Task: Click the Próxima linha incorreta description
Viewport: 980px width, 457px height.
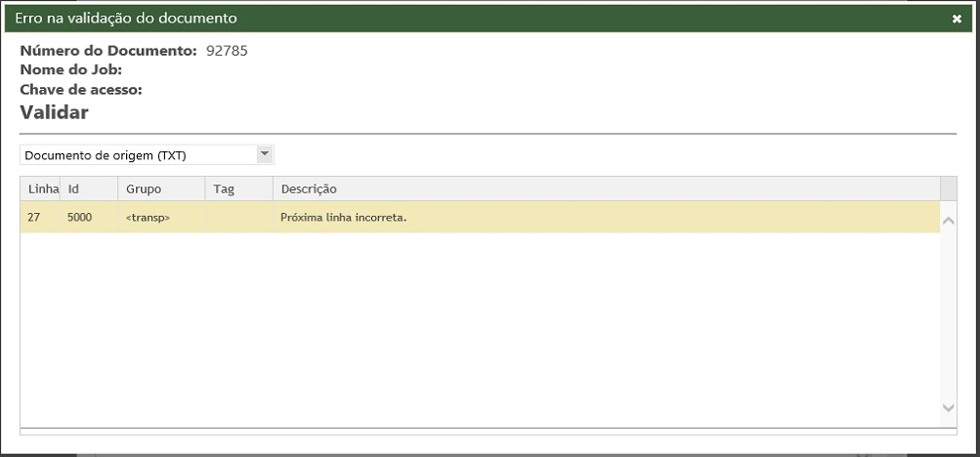Action: click(x=344, y=218)
